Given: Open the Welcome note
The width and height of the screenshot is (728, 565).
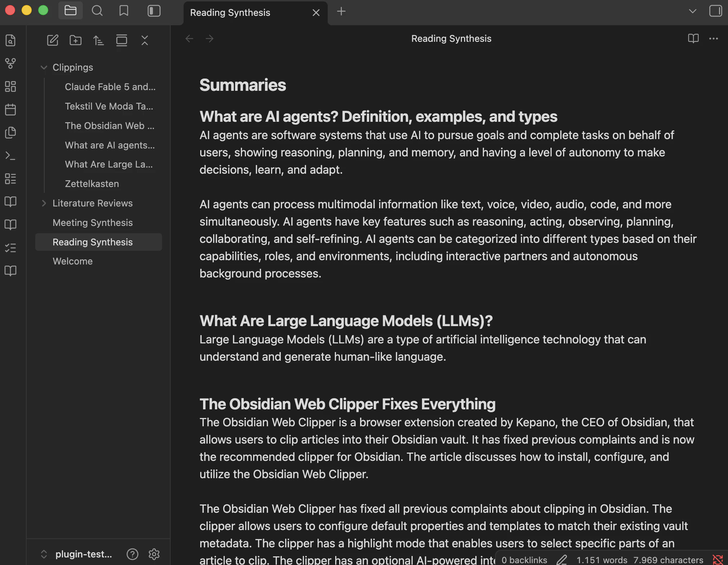Looking at the screenshot, I should pyautogui.click(x=72, y=261).
